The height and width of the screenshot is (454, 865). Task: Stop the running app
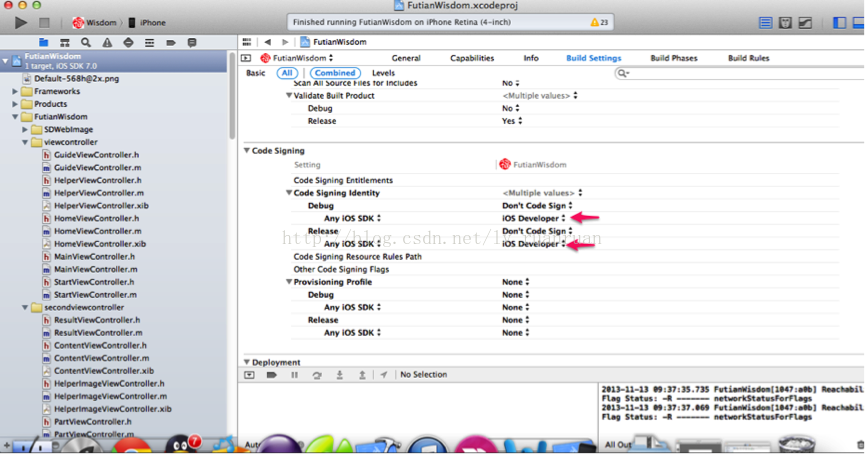coord(44,23)
